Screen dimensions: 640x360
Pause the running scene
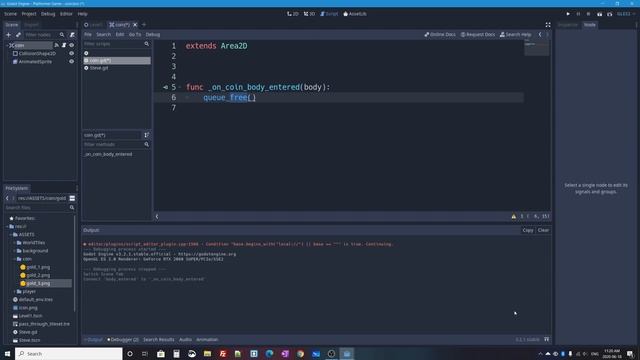click(578, 14)
